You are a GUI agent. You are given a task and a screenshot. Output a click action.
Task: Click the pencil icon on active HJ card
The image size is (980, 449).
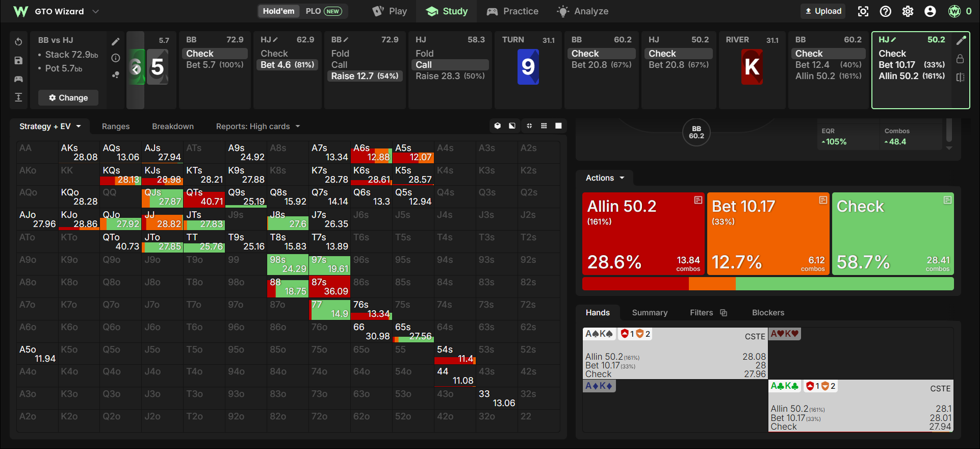point(961,40)
